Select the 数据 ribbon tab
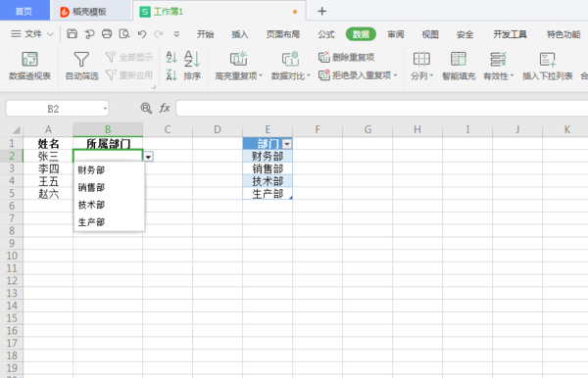This screenshot has width=588, height=378. [x=361, y=34]
